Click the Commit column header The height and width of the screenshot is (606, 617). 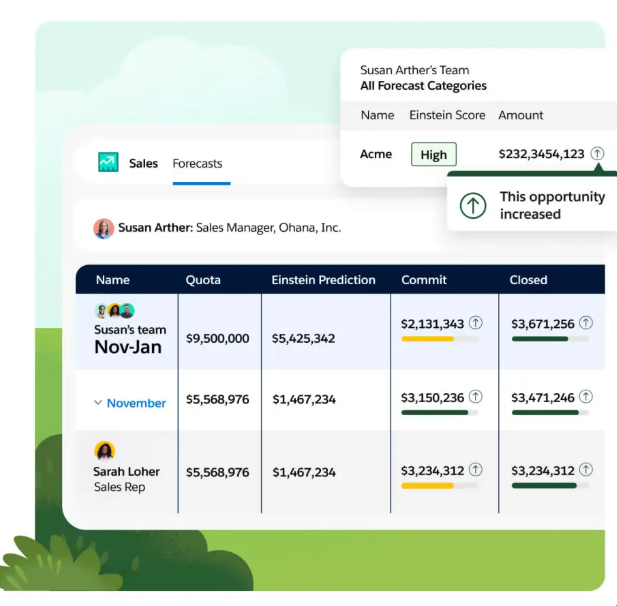click(424, 280)
